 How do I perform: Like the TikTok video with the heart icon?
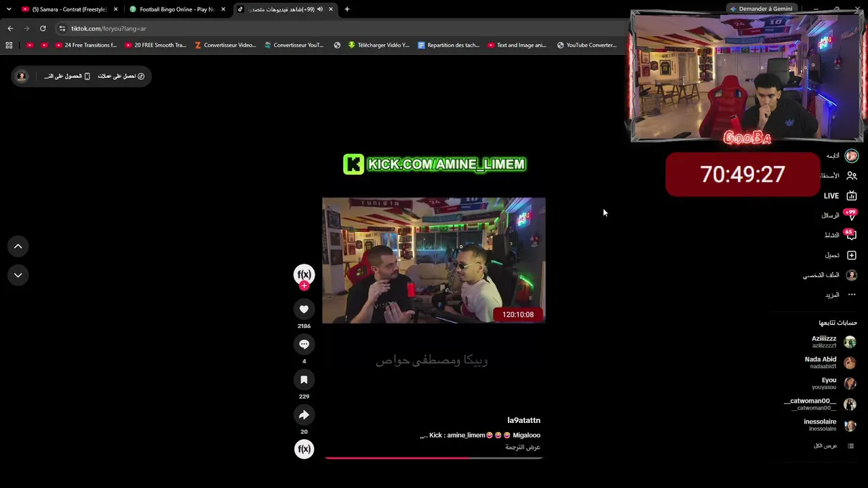[304, 309]
